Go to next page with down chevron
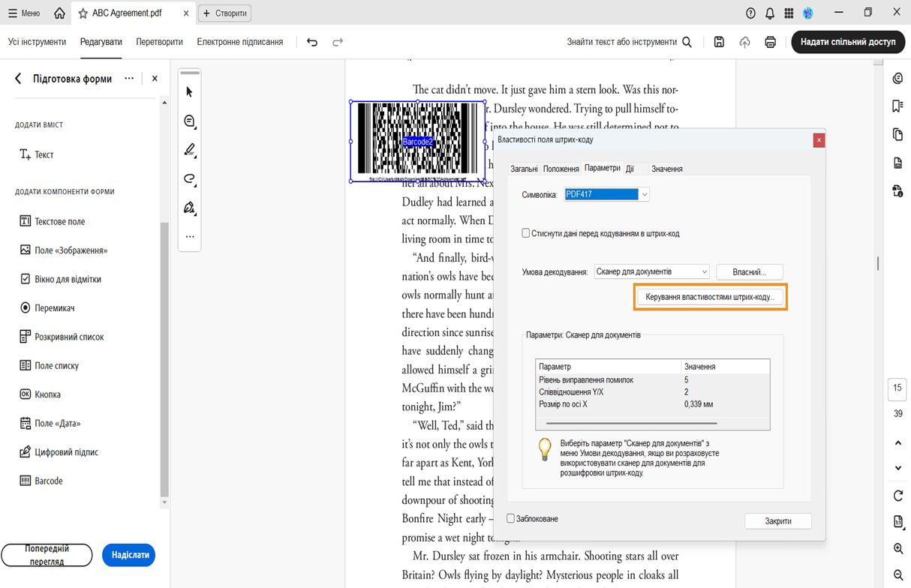 click(898, 467)
